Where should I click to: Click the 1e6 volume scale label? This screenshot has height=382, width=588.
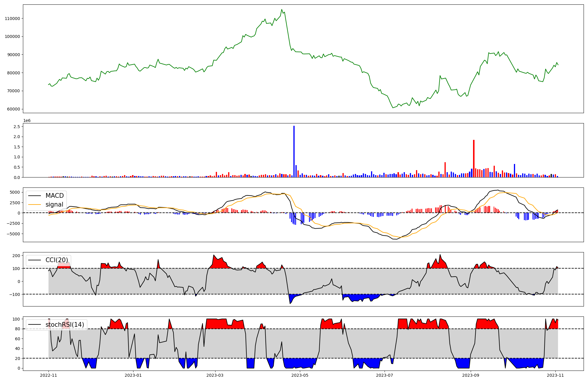(x=27, y=120)
